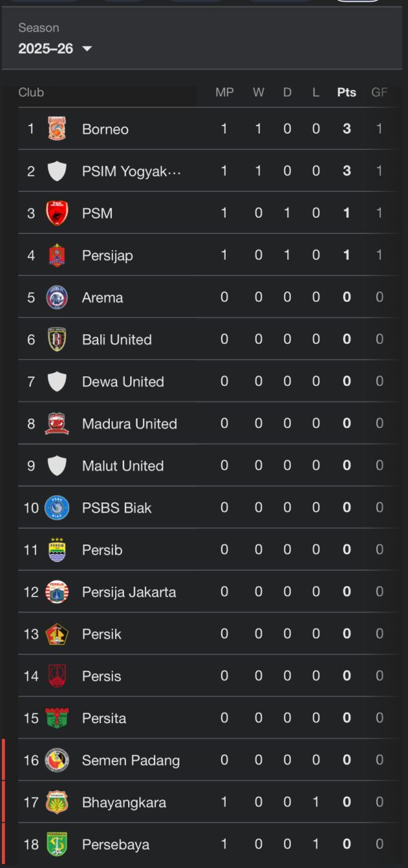The height and width of the screenshot is (868, 408).
Task: Click the Borneo club logo
Action: click(x=57, y=129)
